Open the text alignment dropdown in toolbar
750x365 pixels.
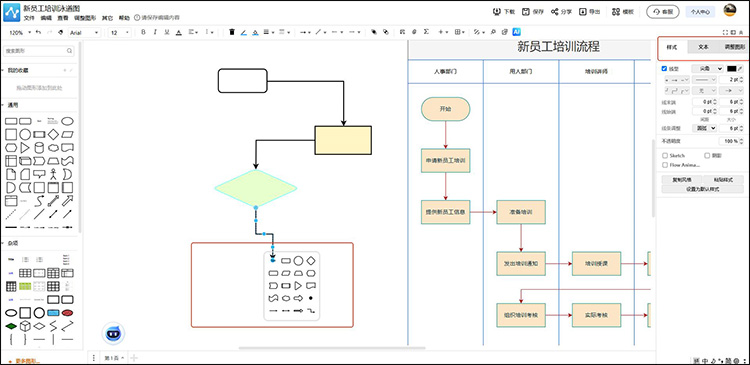click(193, 33)
